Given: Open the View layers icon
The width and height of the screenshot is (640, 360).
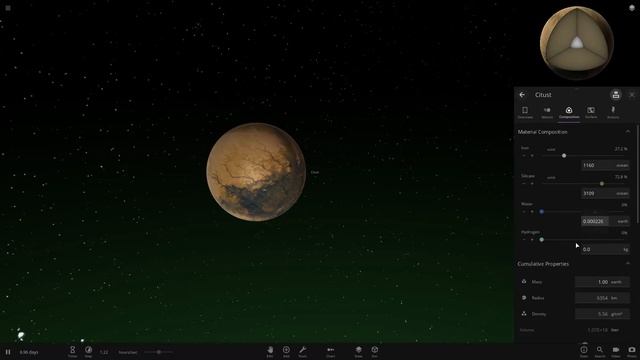Looking at the screenshot, I should point(358,351).
